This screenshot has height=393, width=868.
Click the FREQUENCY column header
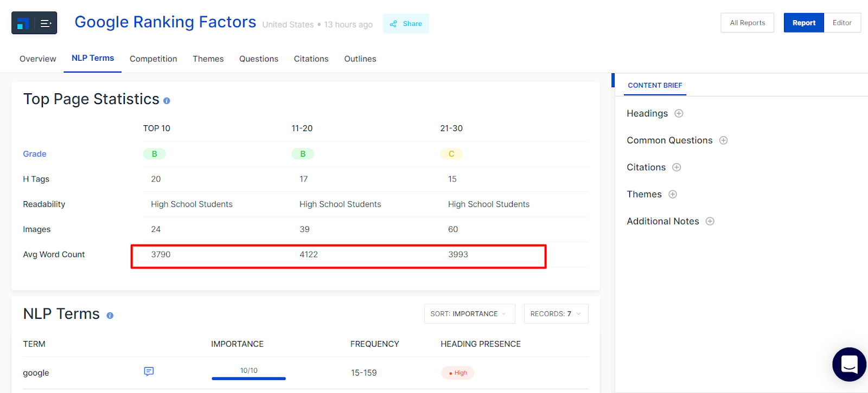click(374, 344)
